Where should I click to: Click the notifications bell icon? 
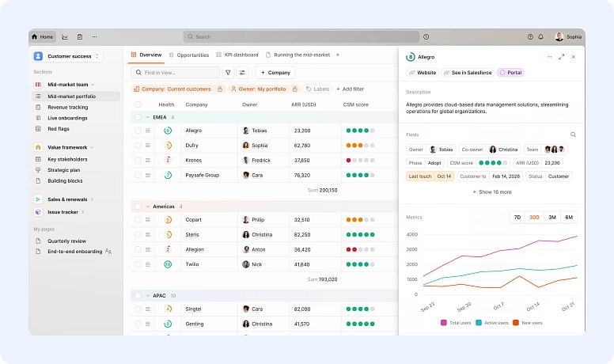coord(542,36)
